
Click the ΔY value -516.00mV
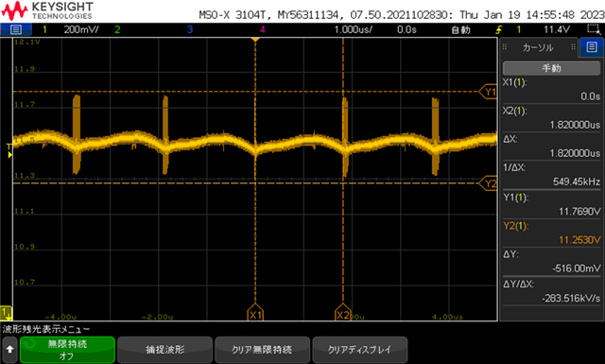[577, 269]
